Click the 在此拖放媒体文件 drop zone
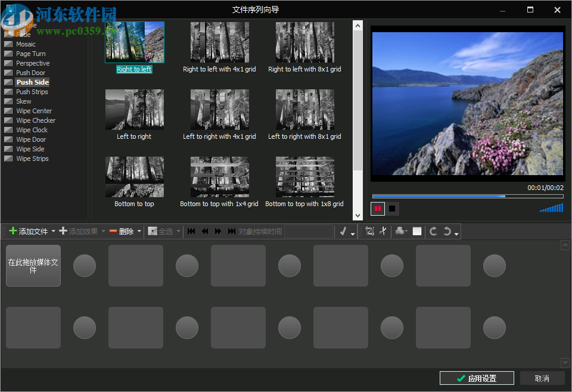This screenshot has width=572, height=392. click(x=33, y=265)
